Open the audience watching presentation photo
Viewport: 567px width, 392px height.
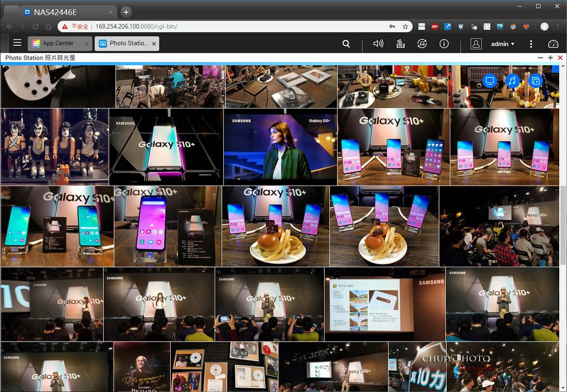click(499, 226)
